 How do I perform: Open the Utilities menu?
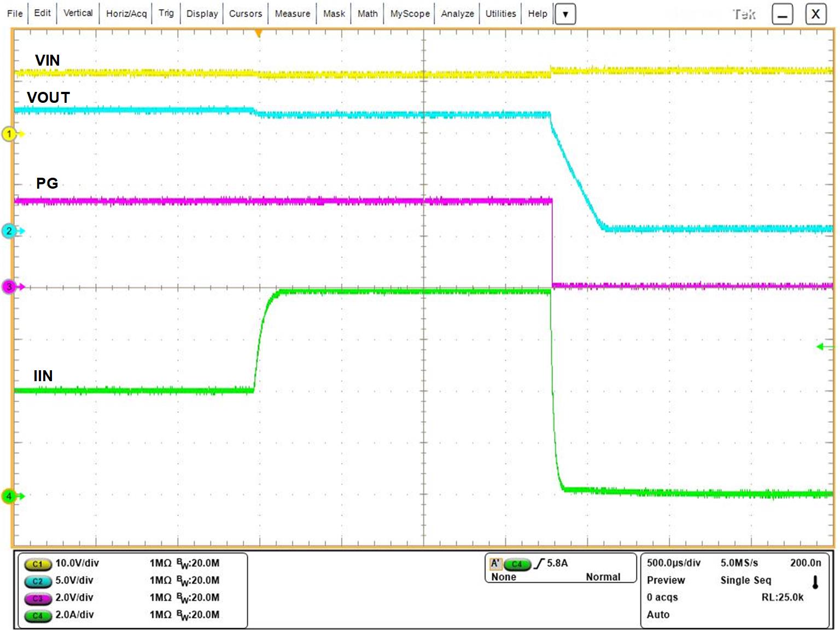click(500, 13)
